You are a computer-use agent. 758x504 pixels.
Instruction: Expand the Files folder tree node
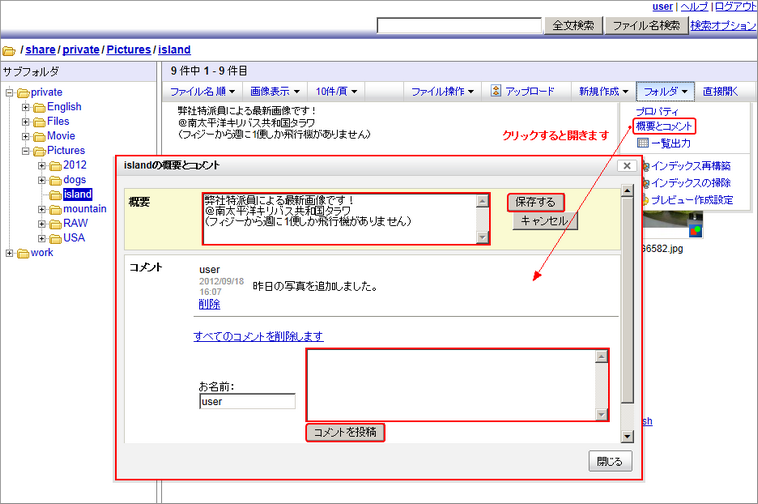(26, 122)
